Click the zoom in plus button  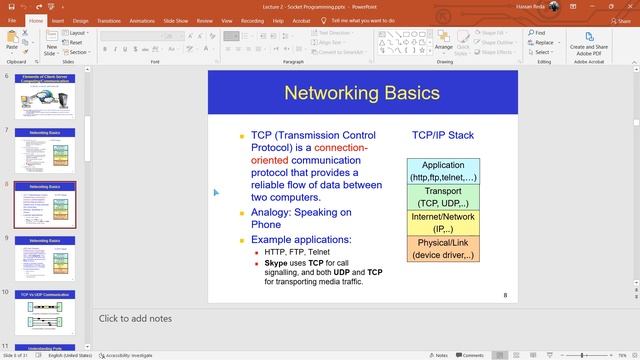coord(611,356)
